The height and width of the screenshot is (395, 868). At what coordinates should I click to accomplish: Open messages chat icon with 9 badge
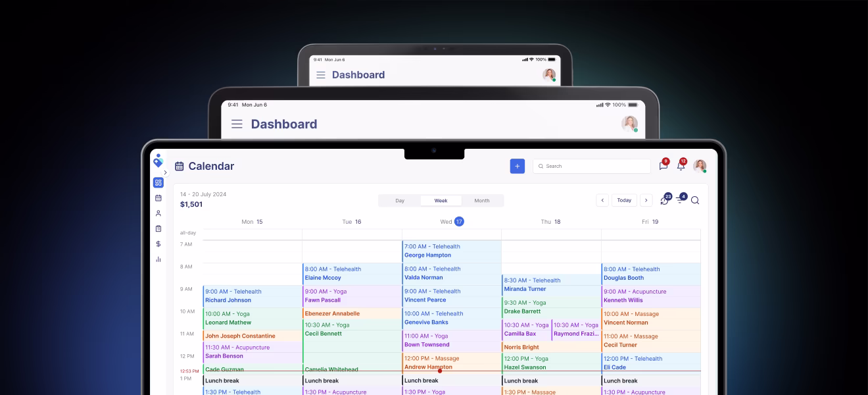pos(663,166)
